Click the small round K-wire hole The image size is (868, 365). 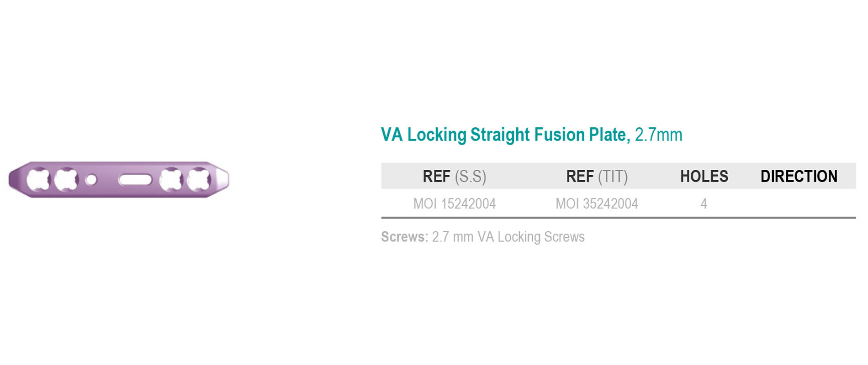pyautogui.click(x=91, y=179)
